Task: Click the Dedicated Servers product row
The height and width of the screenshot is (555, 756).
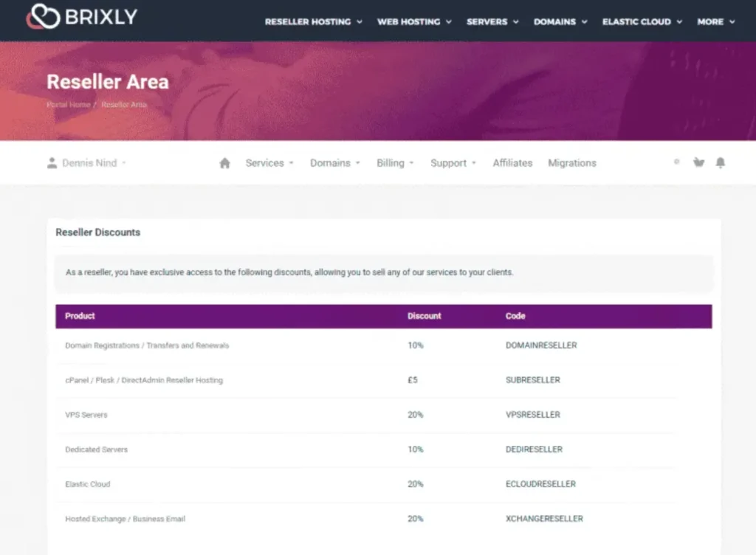Action: pos(383,449)
